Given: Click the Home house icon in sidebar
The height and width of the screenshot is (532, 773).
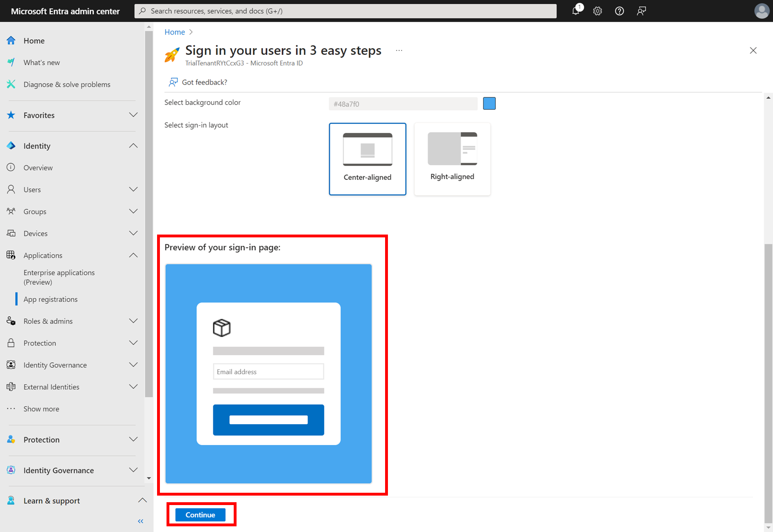Looking at the screenshot, I should pos(11,41).
